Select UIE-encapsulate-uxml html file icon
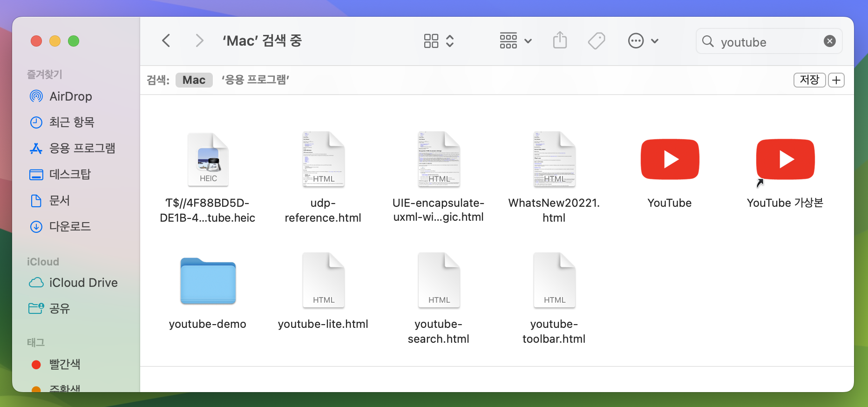The image size is (868, 407). (x=439, y=159)
